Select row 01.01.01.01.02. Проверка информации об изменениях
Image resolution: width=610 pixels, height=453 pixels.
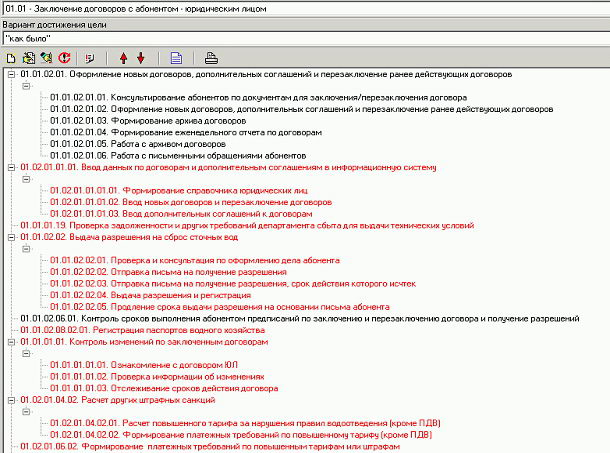[157, 377]
